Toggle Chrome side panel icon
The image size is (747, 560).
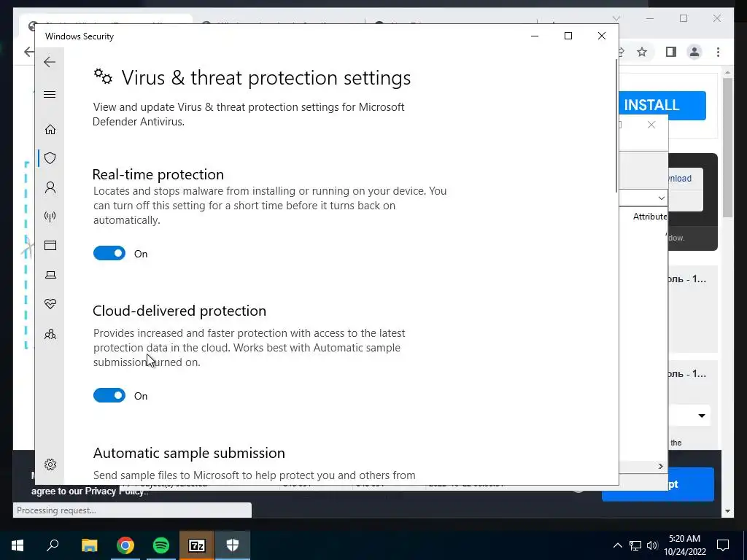[x=671, y=52]
